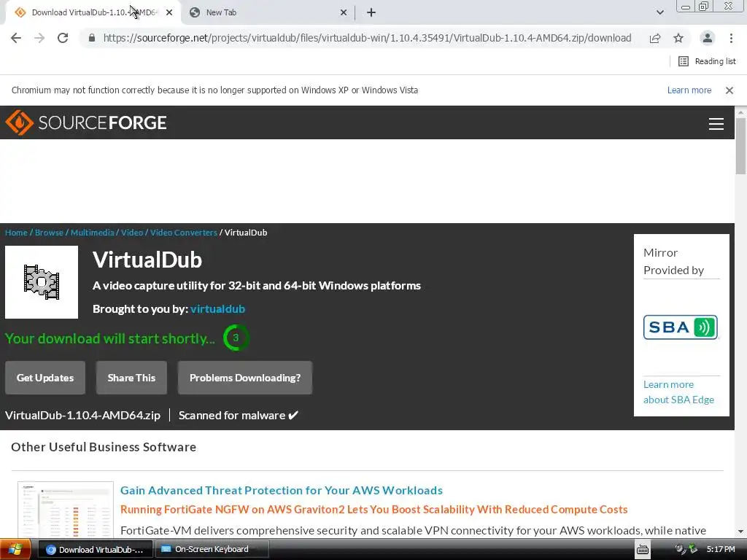Viewport: 747px width, 560px height.
Task: Open Gain Advanced Threat Protection ad link
Action: point(281,491)
